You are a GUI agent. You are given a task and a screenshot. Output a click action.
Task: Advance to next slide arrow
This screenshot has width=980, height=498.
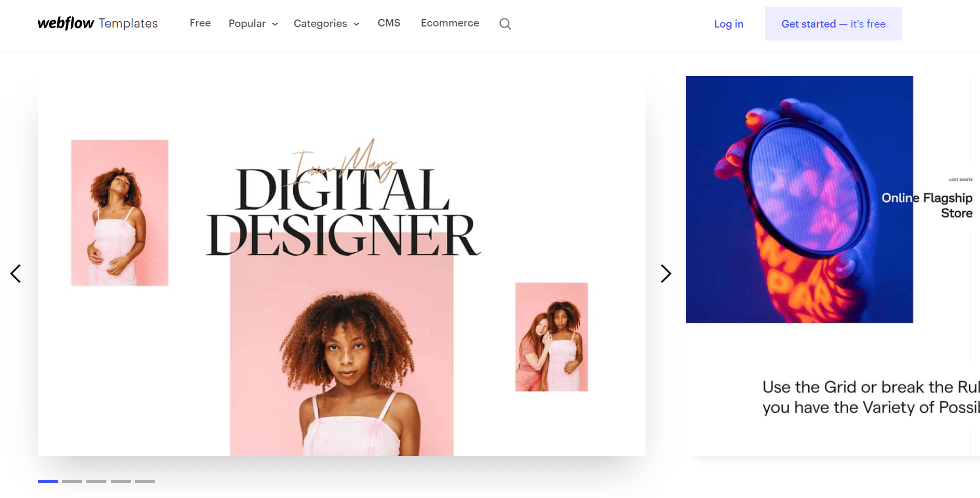[666, 274]
